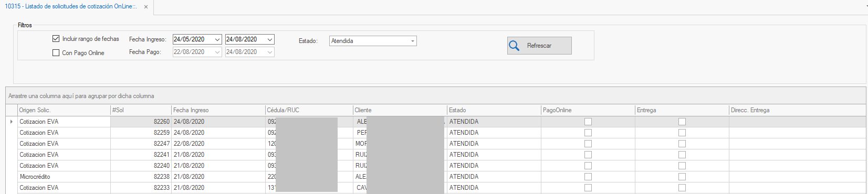Toggle PagoOnline checkbox for solicitud 82233

tap(588, 188)
